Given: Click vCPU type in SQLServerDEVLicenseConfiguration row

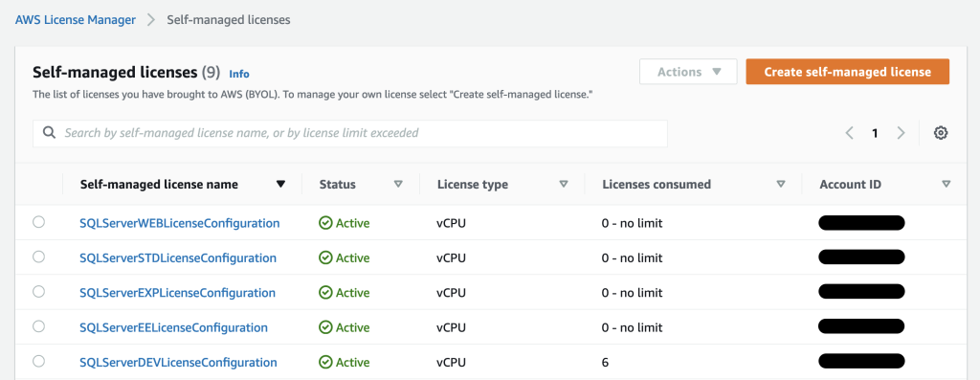Looking at the screenshot, I should click(451, 363).
